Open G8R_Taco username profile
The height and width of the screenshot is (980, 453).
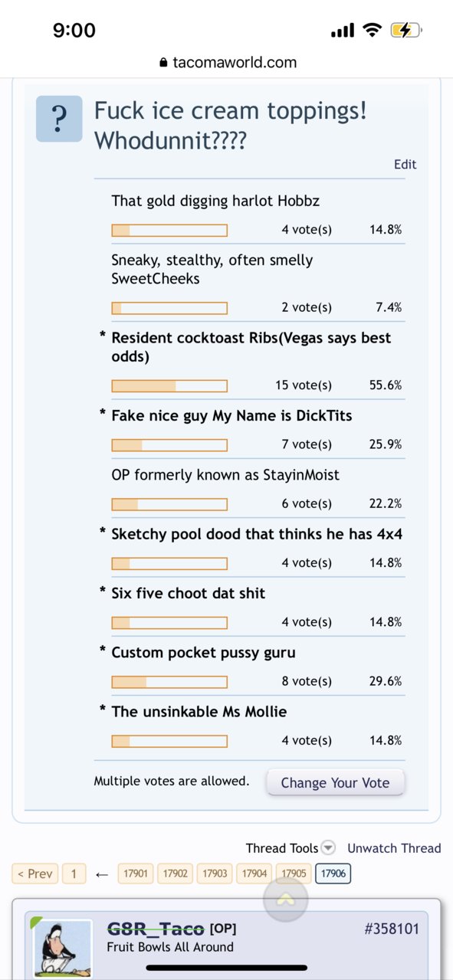pyautogui.click(x=156, y=929)
